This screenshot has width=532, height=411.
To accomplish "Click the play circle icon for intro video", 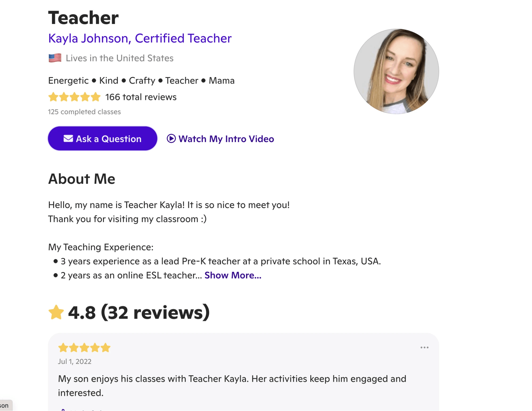I will tap(171, 139).
